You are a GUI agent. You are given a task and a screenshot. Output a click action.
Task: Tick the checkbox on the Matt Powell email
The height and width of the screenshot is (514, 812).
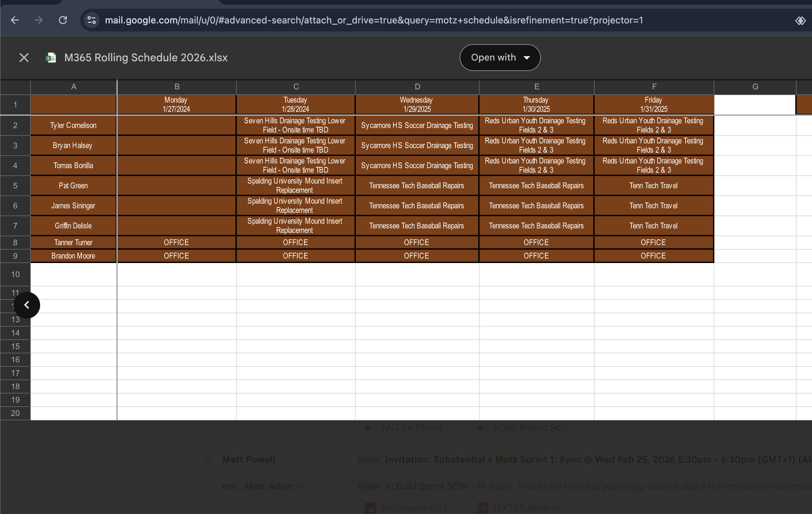(x=189, y=460)
